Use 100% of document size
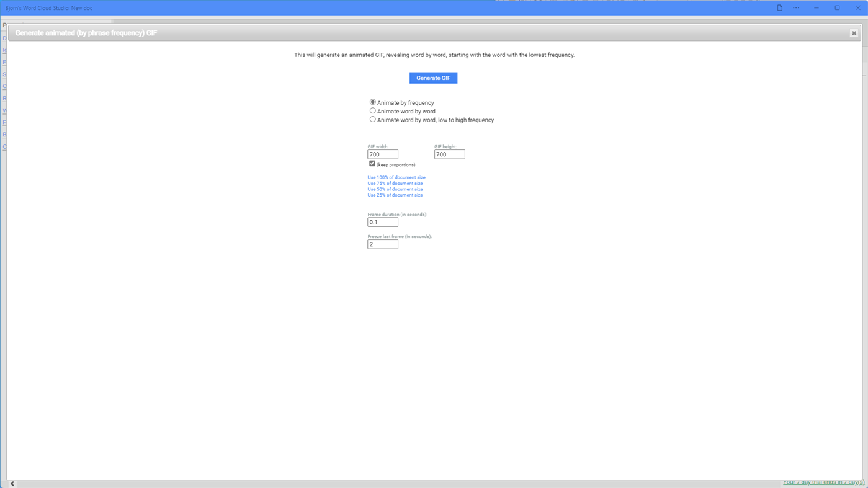The height and width of the screenshot is (488, 868). click(396, 177)
